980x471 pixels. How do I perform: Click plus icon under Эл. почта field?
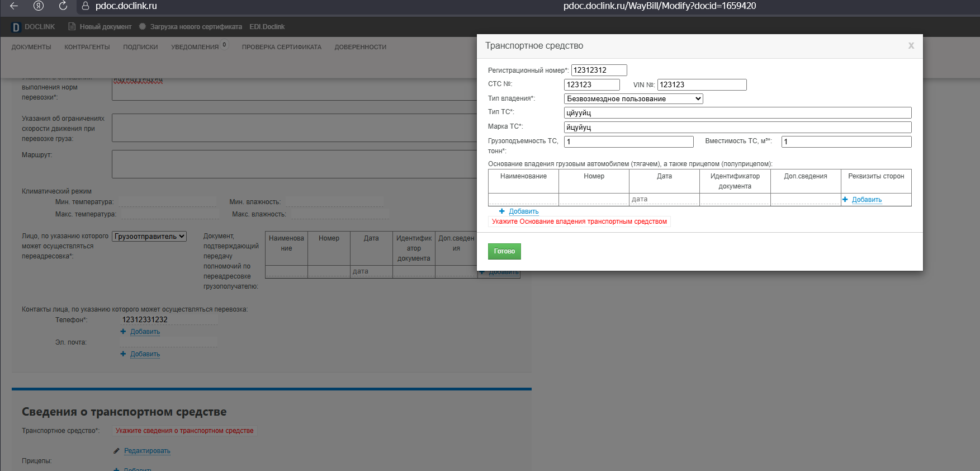123,354
